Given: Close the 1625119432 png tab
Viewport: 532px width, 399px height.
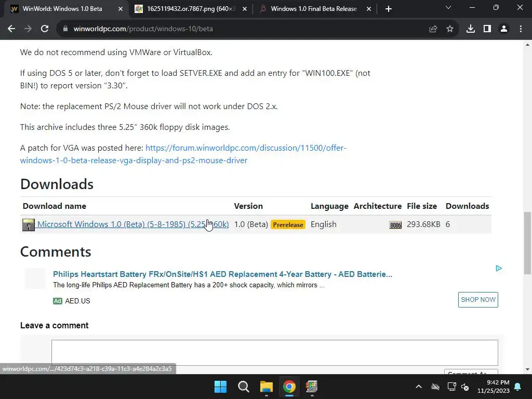Looking at the screenshot, I should pos(245,9).
